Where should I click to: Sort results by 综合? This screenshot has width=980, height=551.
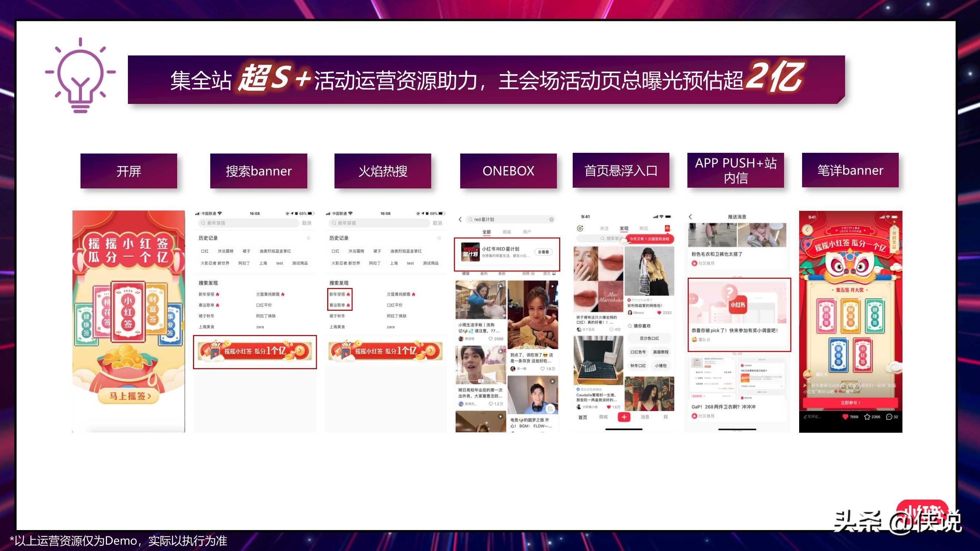[x=466, y=273]
